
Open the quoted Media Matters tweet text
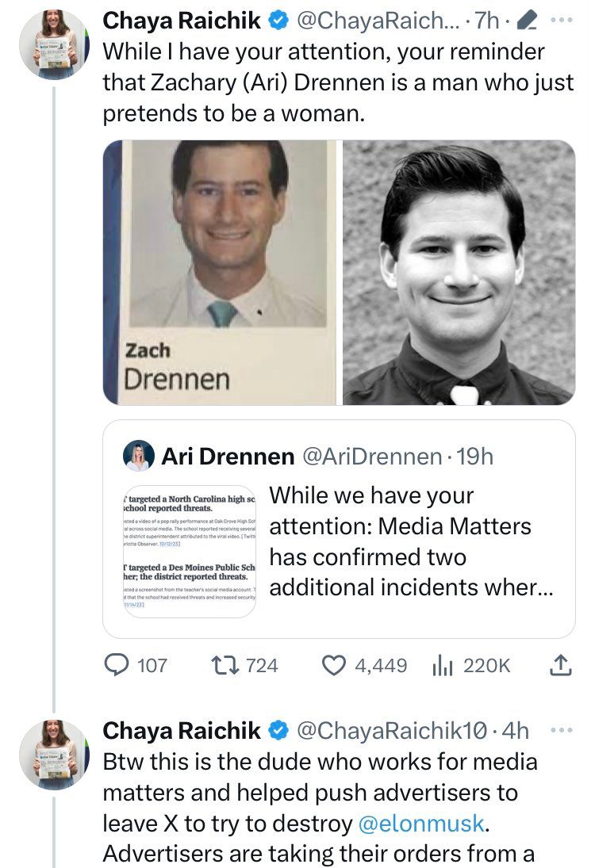(413, 542)
